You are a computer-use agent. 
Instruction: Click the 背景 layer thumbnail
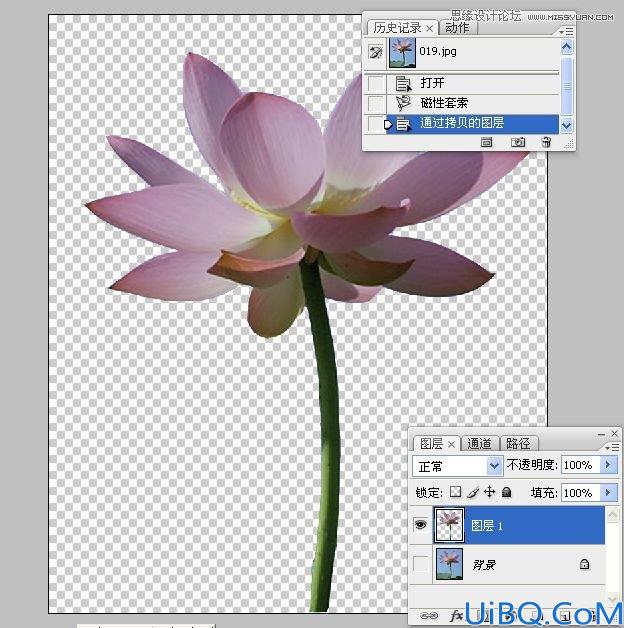tap(449, 564)
